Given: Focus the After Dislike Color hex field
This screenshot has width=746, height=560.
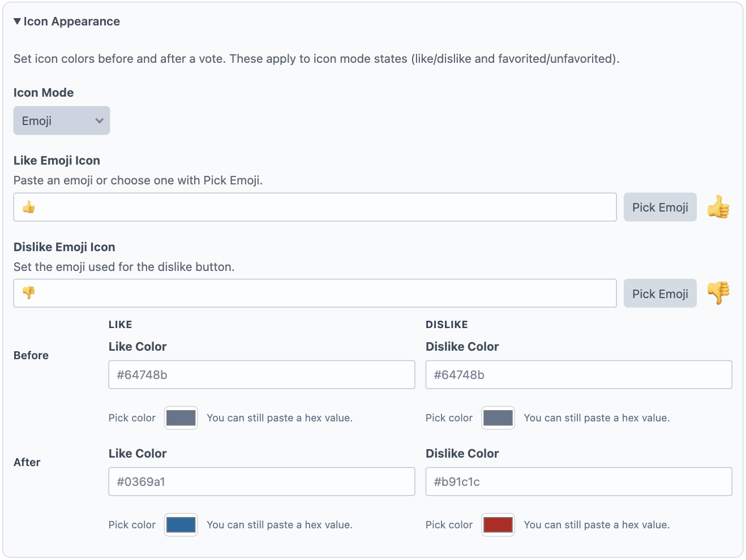Looking at the screenshot, I should (x=578, y=481).
